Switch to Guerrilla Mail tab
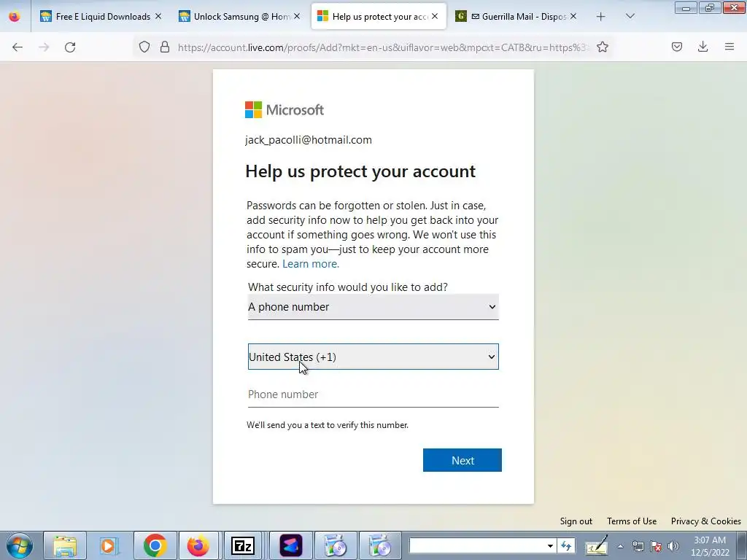 pos(517,17)
